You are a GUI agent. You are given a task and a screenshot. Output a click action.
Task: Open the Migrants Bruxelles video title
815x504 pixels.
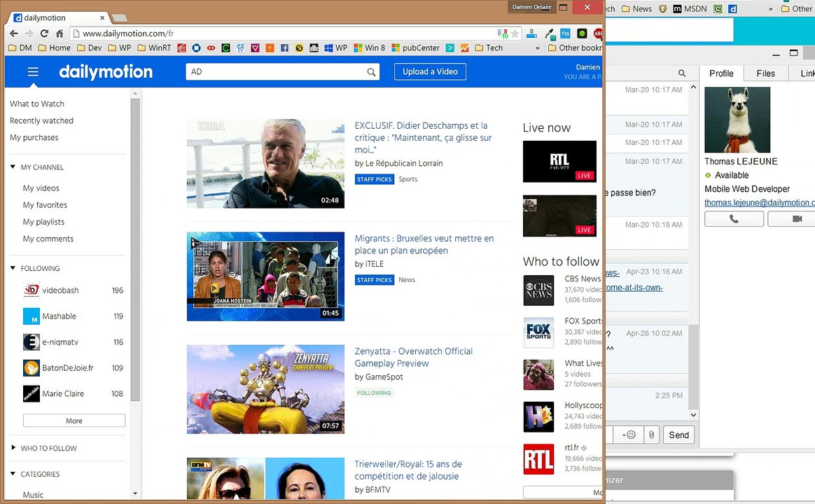(x=424, y=244)
